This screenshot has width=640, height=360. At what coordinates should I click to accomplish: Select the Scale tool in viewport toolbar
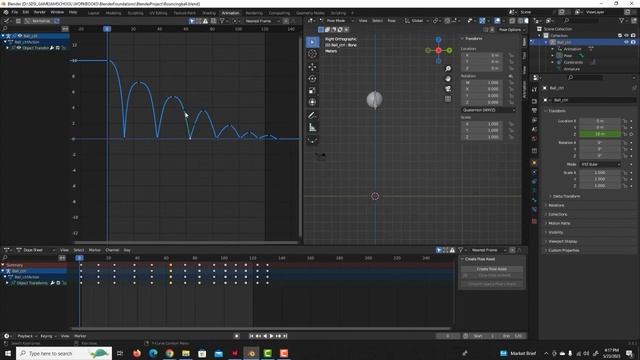tap(312, 91)
